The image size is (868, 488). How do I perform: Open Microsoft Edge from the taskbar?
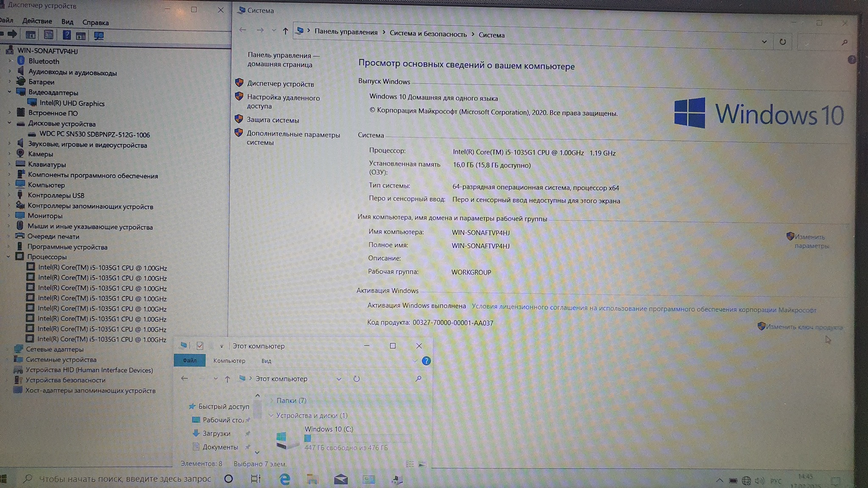coord(285,479)
